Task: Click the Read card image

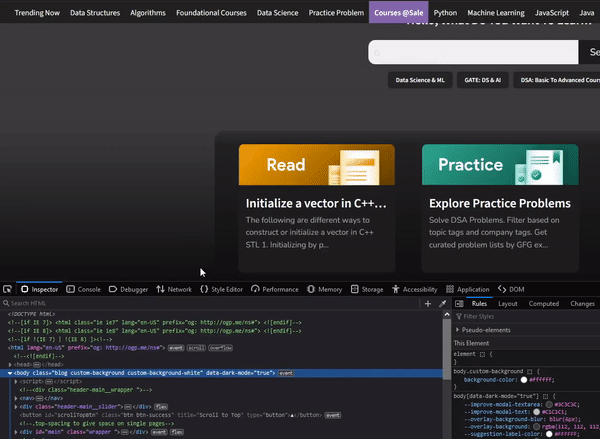Action: [317, 165]
